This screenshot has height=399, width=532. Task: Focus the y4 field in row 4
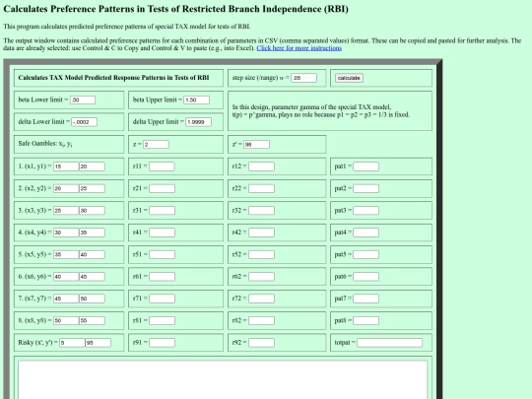pyautogui.click(x=92, y=233)
